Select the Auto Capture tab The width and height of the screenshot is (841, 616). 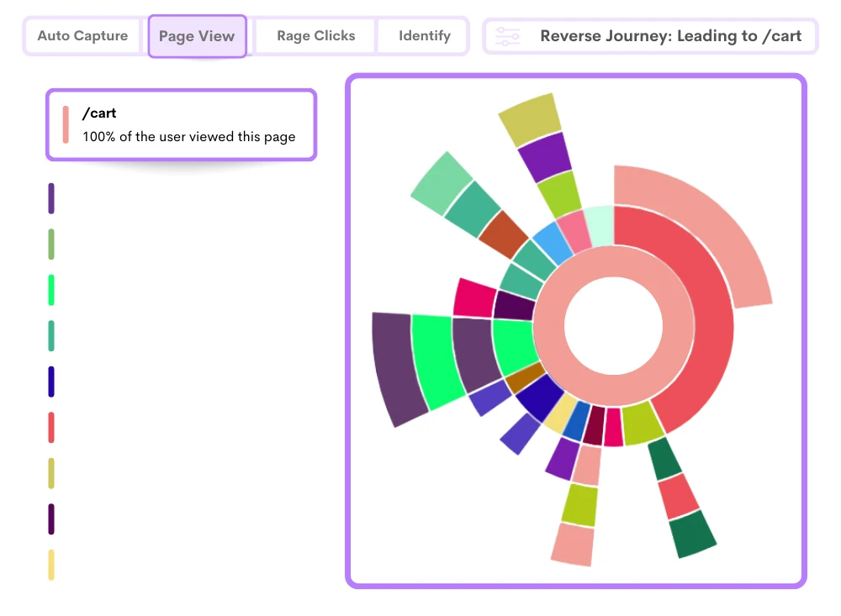[82, 35]
